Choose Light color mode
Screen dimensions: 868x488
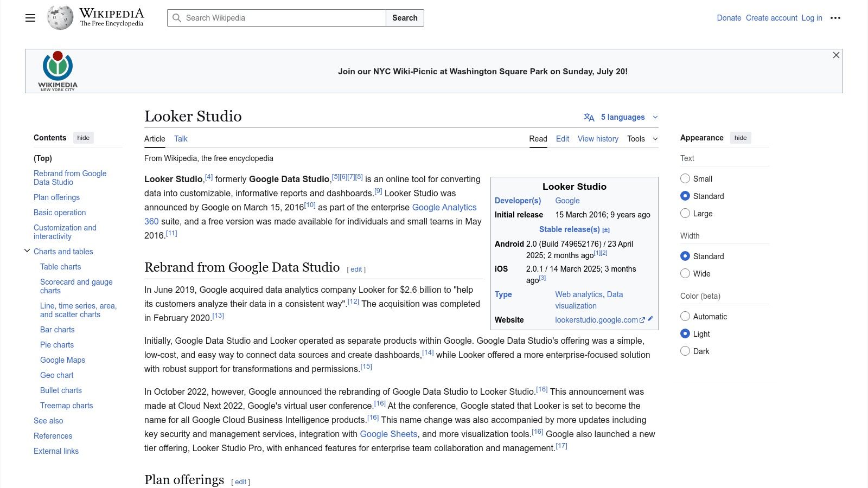685,333
